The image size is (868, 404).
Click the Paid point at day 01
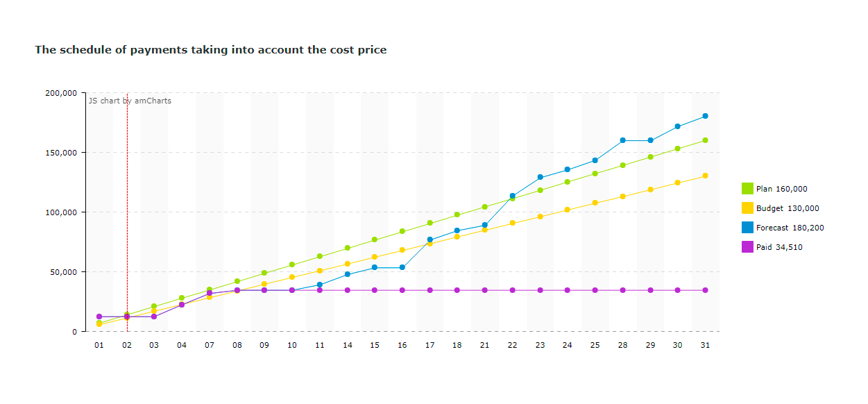(x=99, y=317)
